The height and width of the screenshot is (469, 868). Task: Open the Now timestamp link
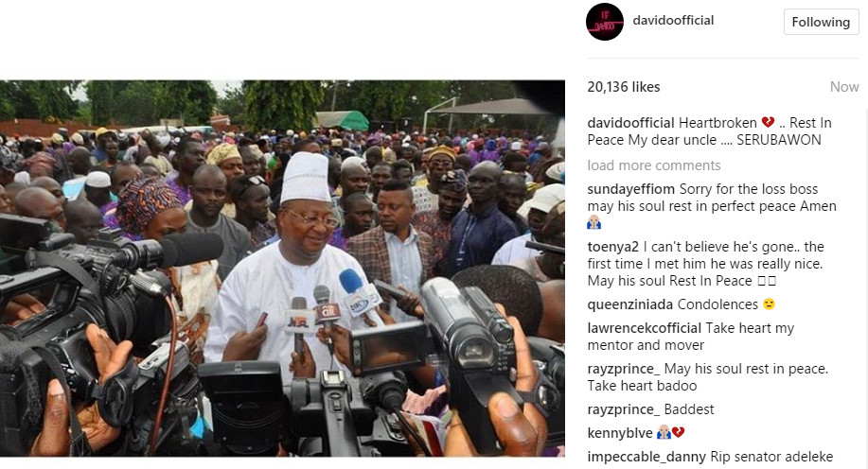pyautogui.click(x=844, y=87)
